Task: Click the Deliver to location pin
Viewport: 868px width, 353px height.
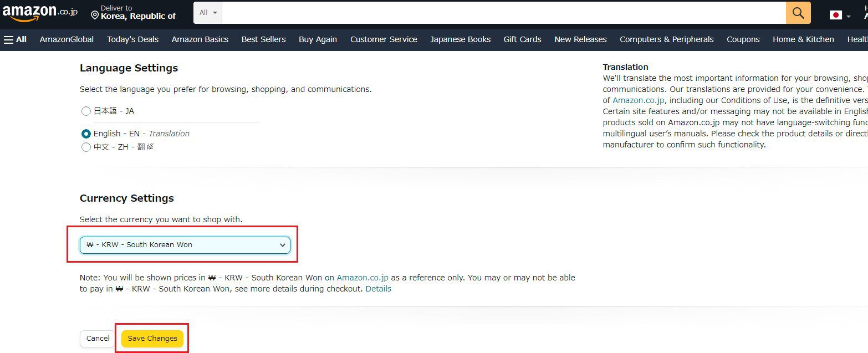Action: click(95, 15)
